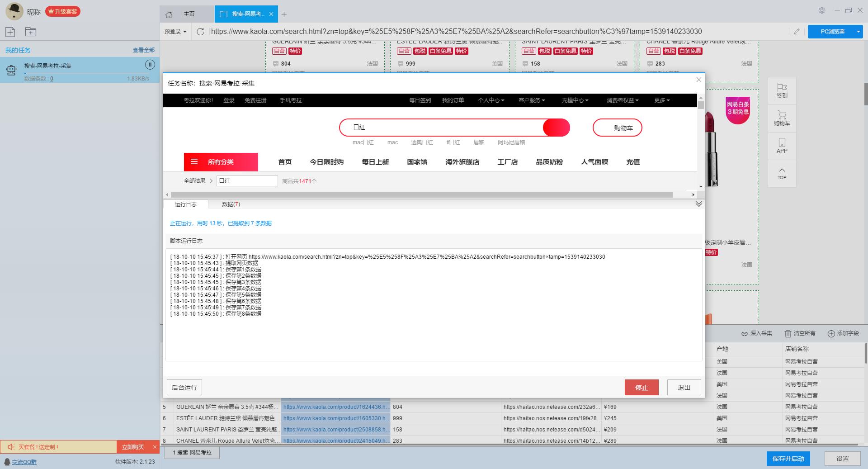Viewport: 868px width, 469px height.
Task: Expand the 更多 menu
Action: pos(662,100)
